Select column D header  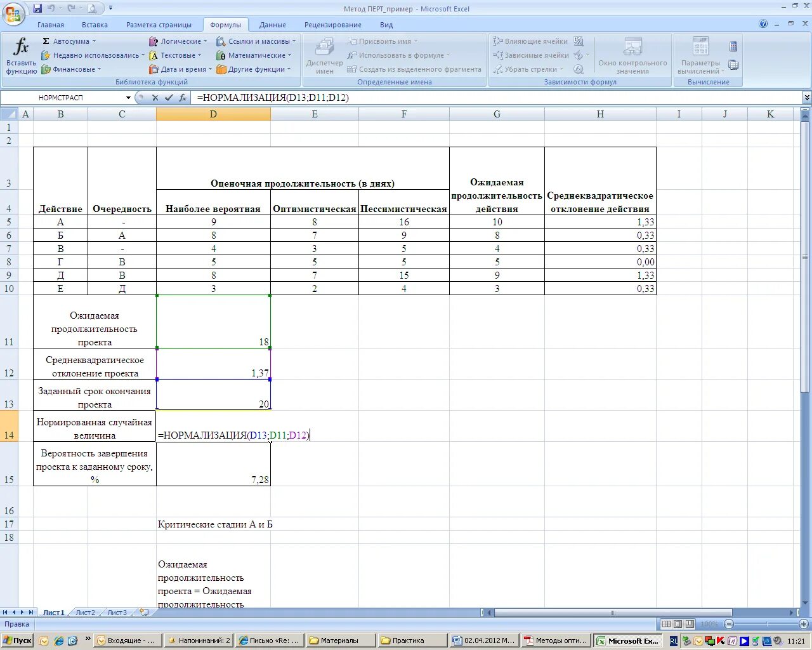point(213,114)
